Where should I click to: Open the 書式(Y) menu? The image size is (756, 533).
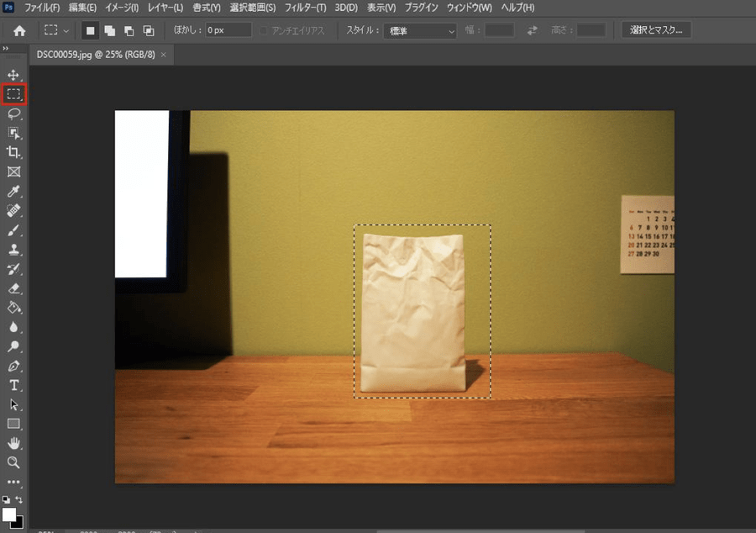coord(207,8)
